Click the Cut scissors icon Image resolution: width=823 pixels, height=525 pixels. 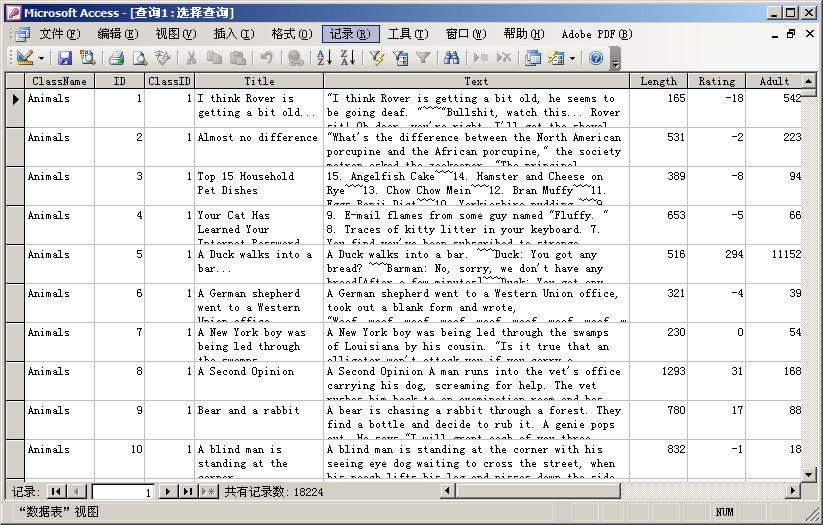(x=192, y=58)
